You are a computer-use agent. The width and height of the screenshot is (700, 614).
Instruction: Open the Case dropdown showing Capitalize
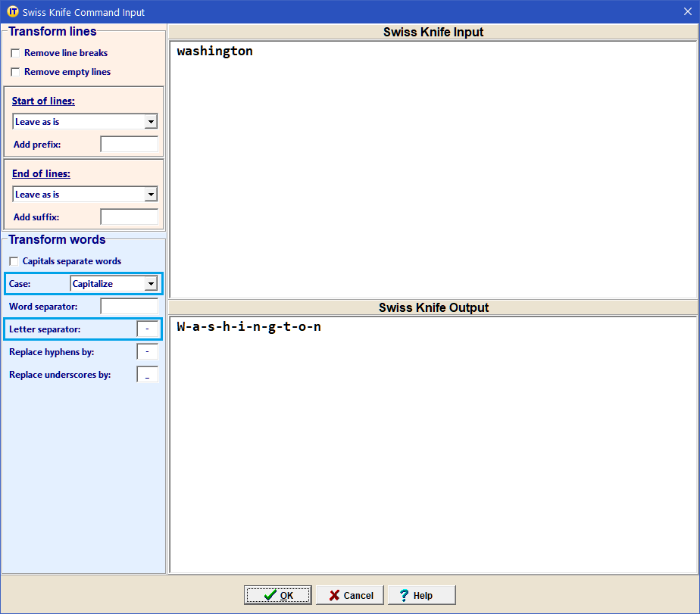click(151, 284)
